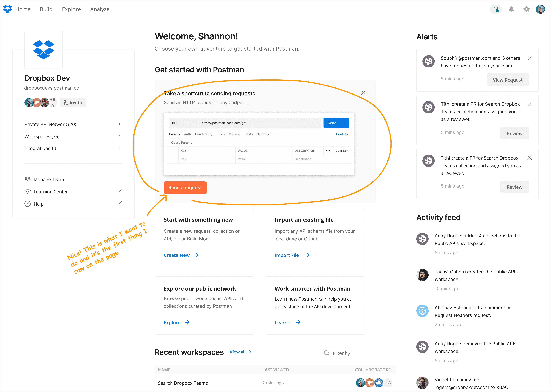Click Manage Team label
Viewport: 551px width, 392px height.
pos(49,179)
